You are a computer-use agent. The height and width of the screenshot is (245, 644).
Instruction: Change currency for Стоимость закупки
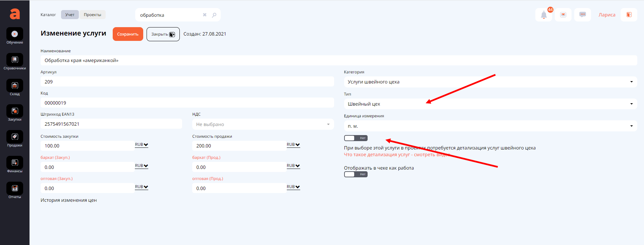point(141,145)
